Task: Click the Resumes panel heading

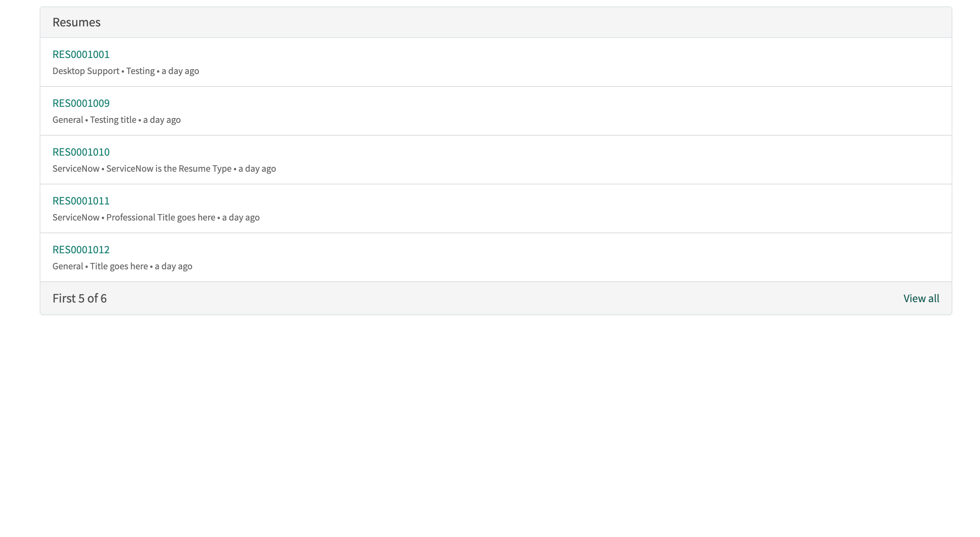Action: [76, 22]
